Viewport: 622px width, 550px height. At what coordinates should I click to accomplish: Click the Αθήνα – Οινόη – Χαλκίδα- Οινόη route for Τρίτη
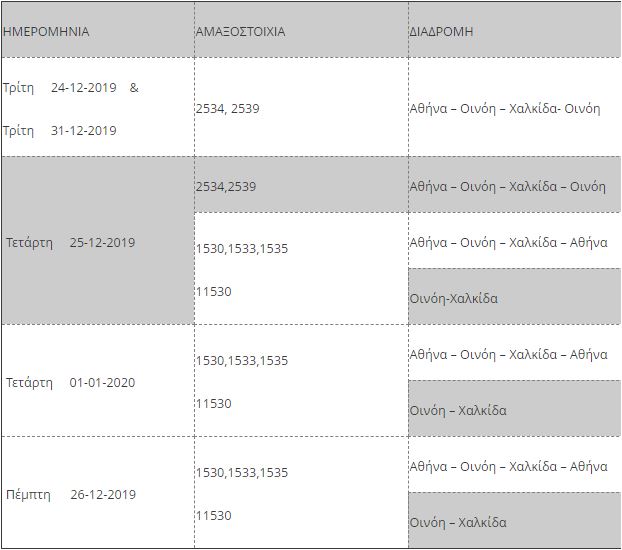tap(505, 108)
